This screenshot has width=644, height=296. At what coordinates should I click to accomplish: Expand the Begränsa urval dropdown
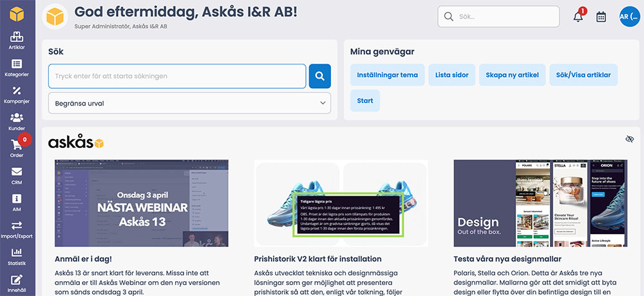point(189,103)
